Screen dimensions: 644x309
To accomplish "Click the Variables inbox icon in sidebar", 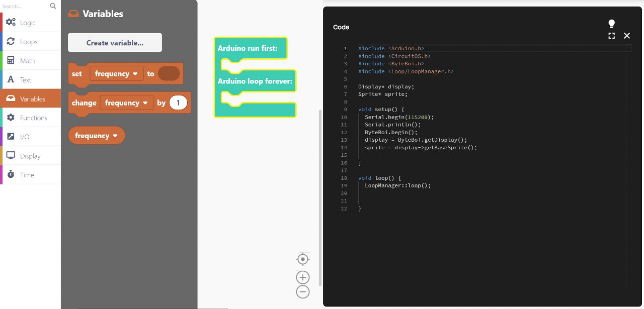I will pyautogui.click(x=11, y=98).
